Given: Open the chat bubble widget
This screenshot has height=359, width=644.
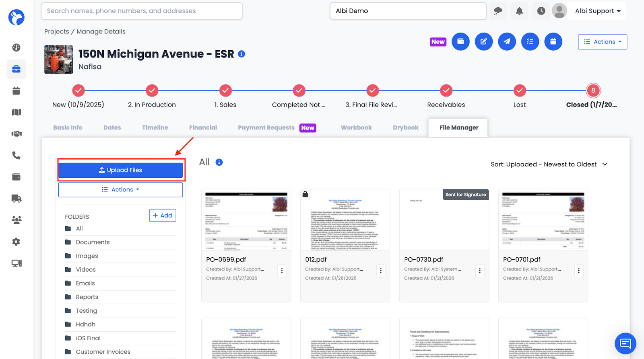Looking at the screenshot, I should (x=625, y=343).
